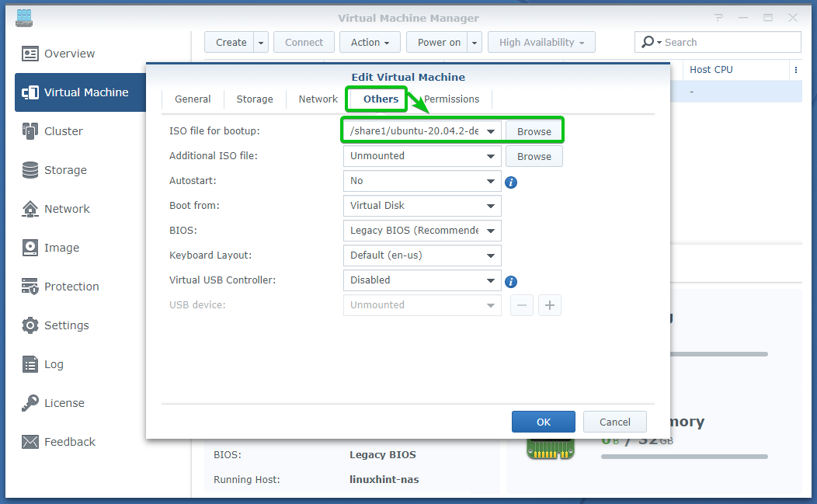Click the memory usage progress bar

684,457
